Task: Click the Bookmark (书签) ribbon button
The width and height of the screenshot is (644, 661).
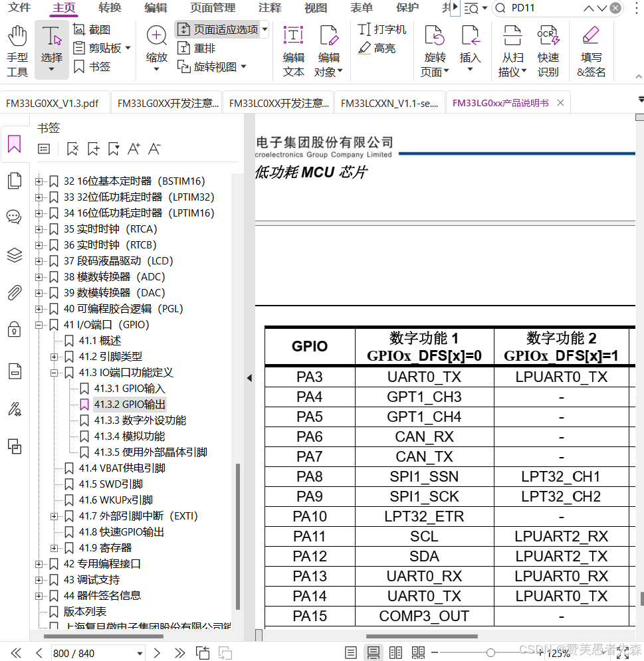Action: (x=92, y=66)
